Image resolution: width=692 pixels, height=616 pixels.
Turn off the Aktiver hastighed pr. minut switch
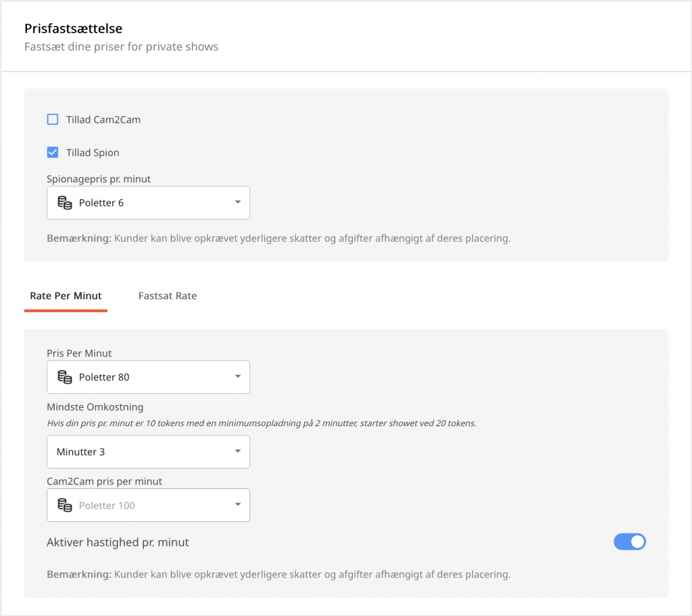[629, 542]
